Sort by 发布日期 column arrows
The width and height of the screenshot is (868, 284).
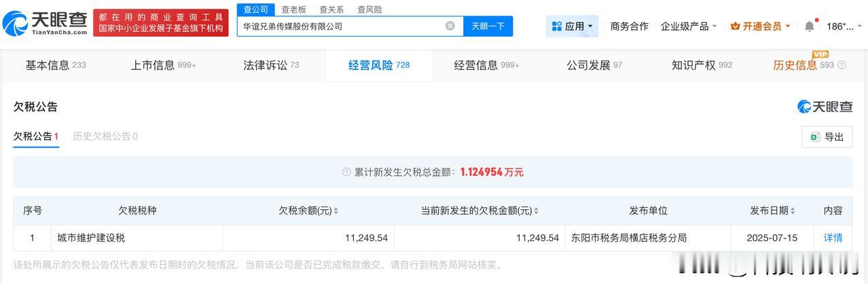[792, 211]
